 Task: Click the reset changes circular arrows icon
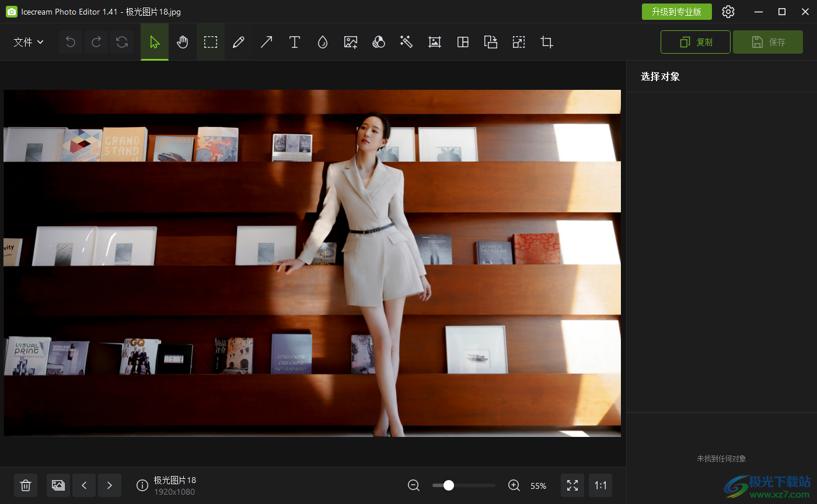point(122,42)
